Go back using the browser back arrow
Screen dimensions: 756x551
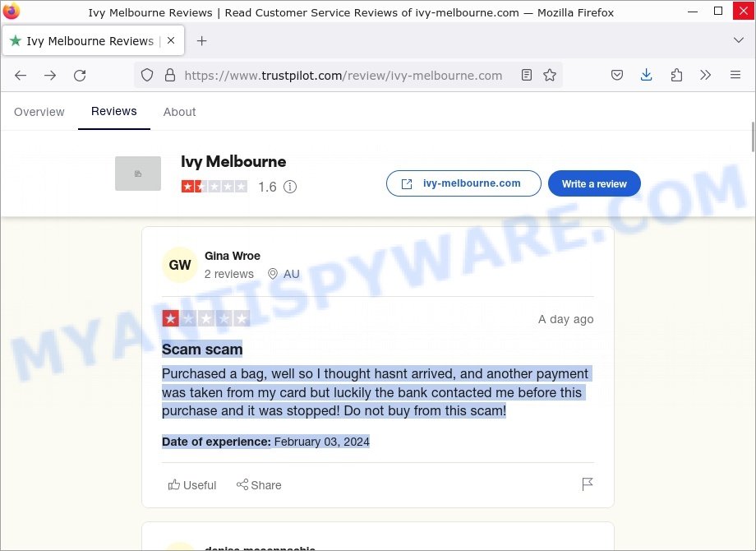pyautogui.click(x=21, y=76)
